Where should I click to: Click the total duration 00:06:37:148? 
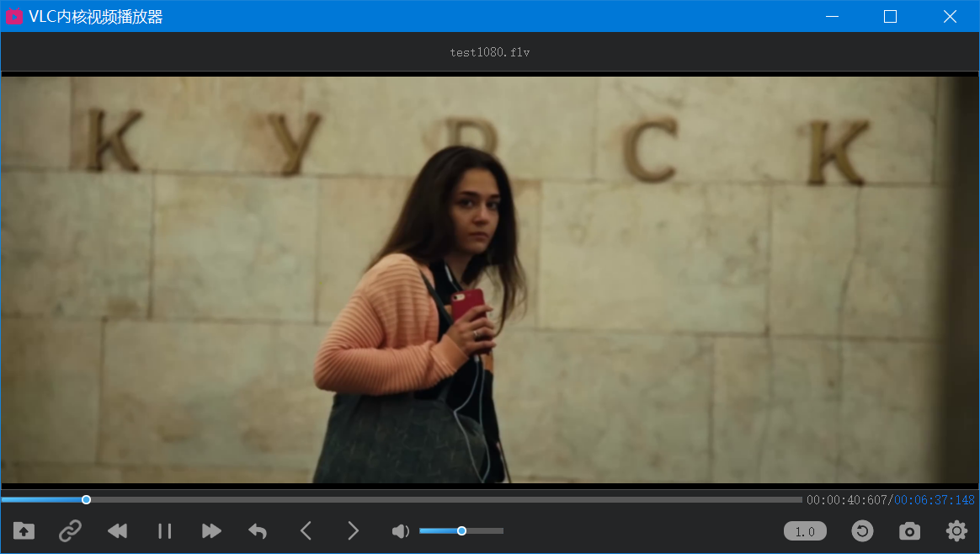point(935,500)
